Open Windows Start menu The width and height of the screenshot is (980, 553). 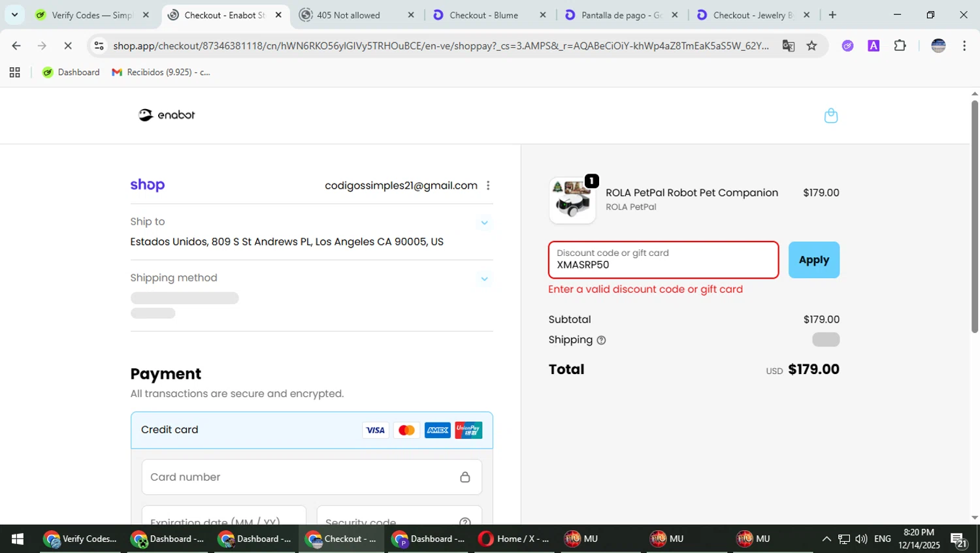point(18,539)
